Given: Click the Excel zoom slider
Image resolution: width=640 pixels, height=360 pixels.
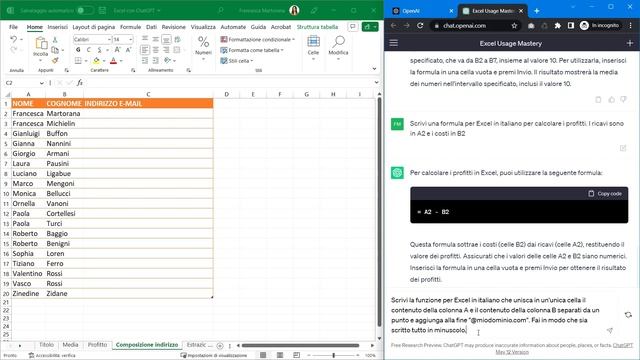Looking at the screenshot, I should point(333,356).
